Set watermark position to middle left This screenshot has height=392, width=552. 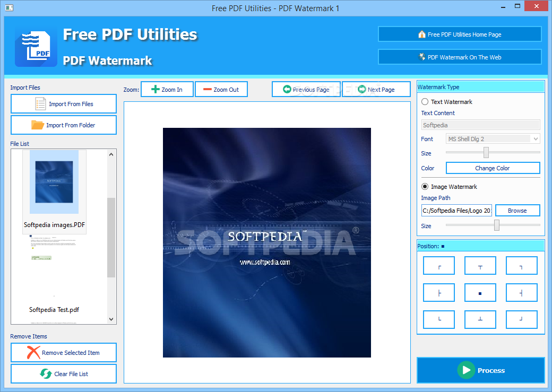[438, 293]
